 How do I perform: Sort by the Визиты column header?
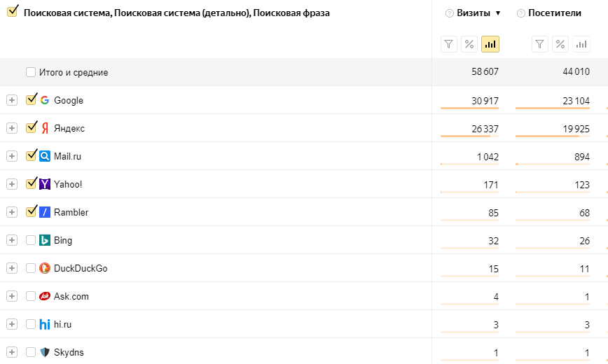point(474,13)
